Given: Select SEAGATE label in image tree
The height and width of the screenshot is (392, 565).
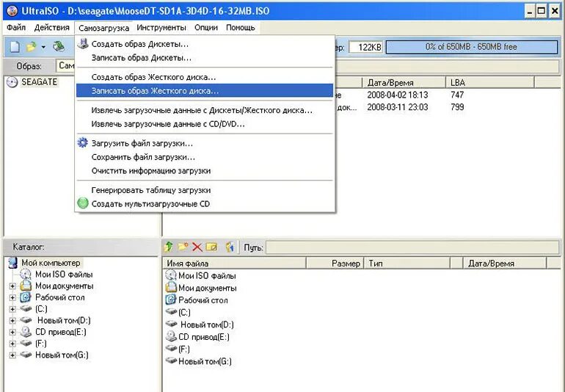Looking at the screenshot, I should pos(40,82).
